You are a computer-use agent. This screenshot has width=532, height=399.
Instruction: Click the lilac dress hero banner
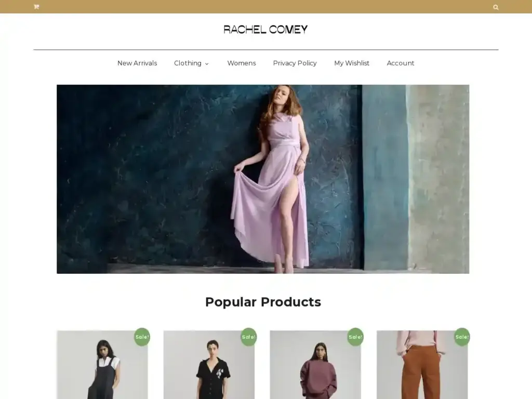[x=263, y=179]
